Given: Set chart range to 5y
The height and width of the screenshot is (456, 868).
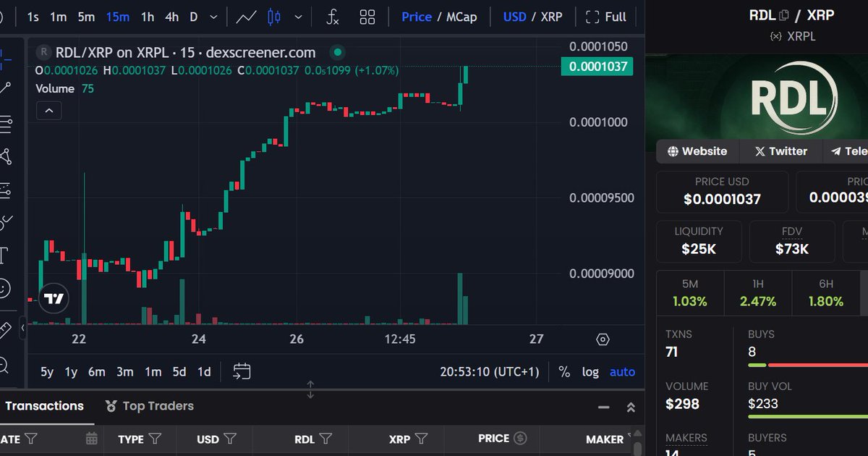Looking at the screenshot, I should [46, 372].
